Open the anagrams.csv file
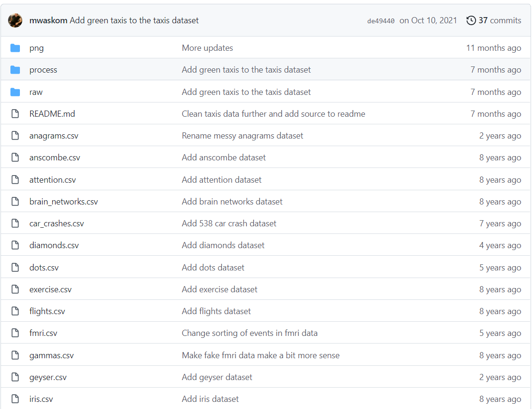The height and width of the screenshot is (409, 532). coord(54,136)
